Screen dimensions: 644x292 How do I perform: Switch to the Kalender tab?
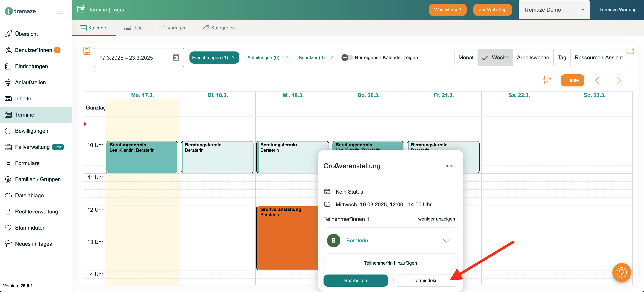click(94, 28)
